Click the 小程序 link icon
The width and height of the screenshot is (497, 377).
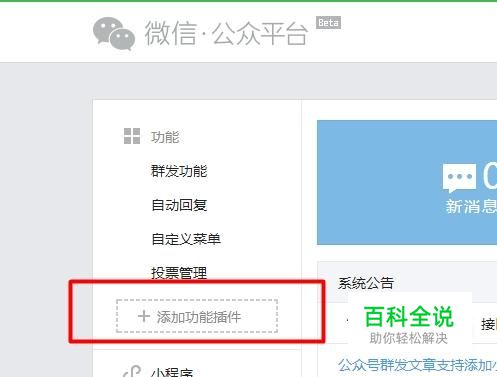pyautogui.click(x=132, y=372)
